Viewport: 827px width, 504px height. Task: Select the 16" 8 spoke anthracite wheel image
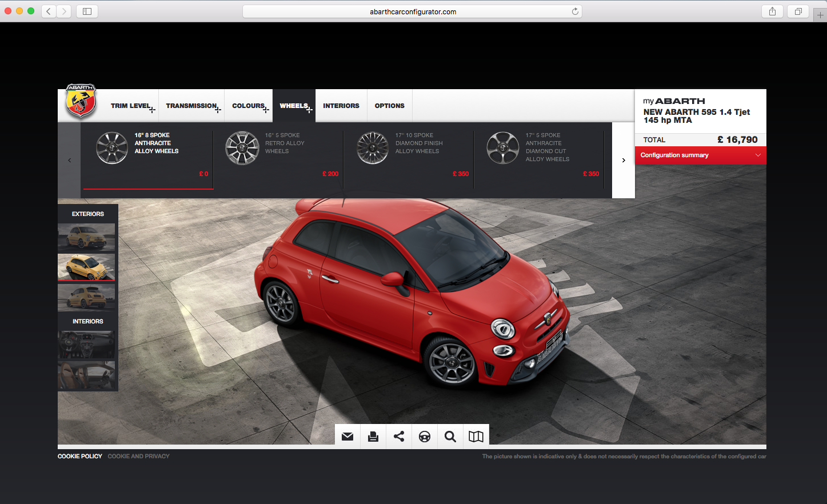[112, 148]
